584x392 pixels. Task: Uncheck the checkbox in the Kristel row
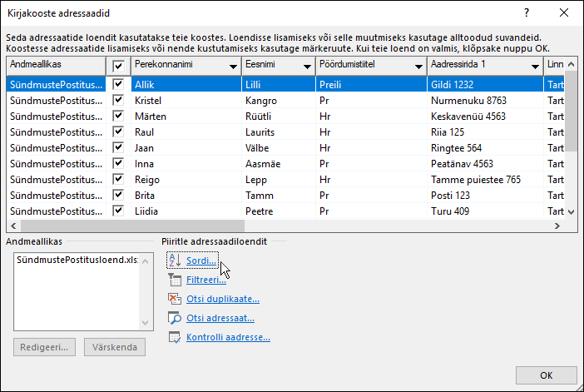(x=118, y=100)
